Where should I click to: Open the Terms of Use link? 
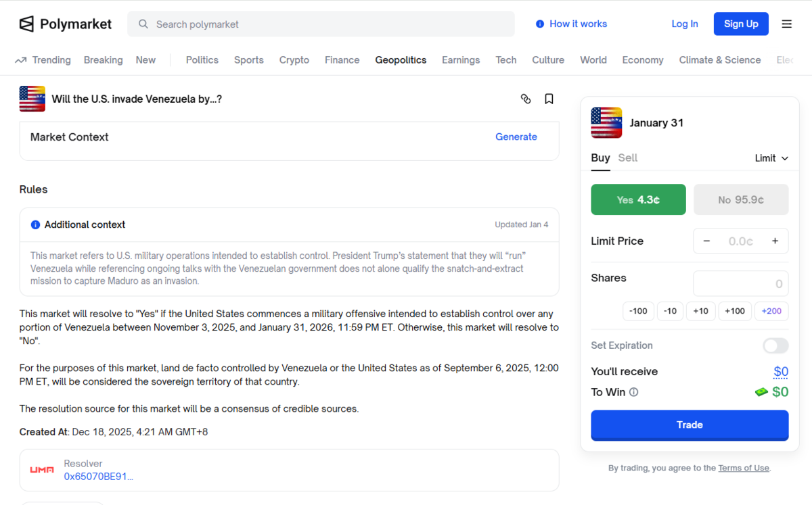744,468
